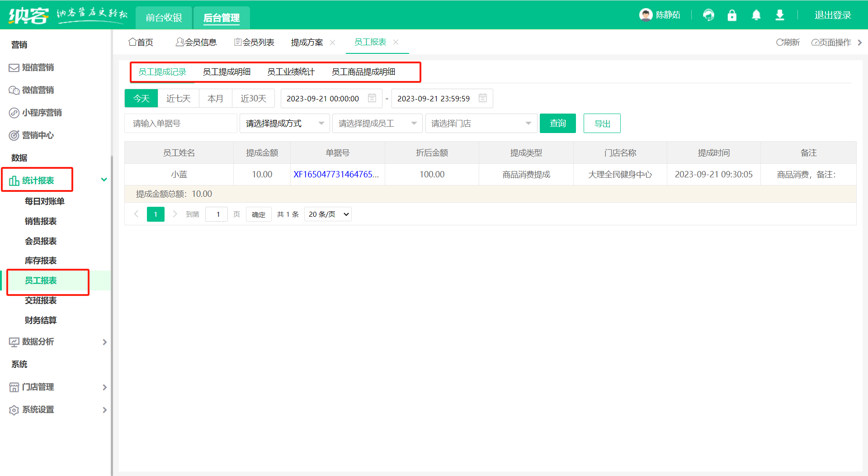This screenshot has height=476, width=868.
Task: Switch to 员工业绩统计 tab
Action: [291, 72]
